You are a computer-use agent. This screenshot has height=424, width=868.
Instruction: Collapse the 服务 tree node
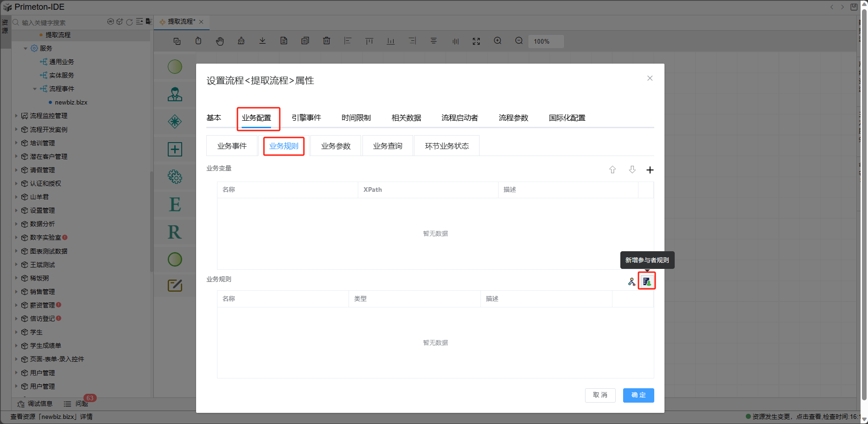[26, 48]
